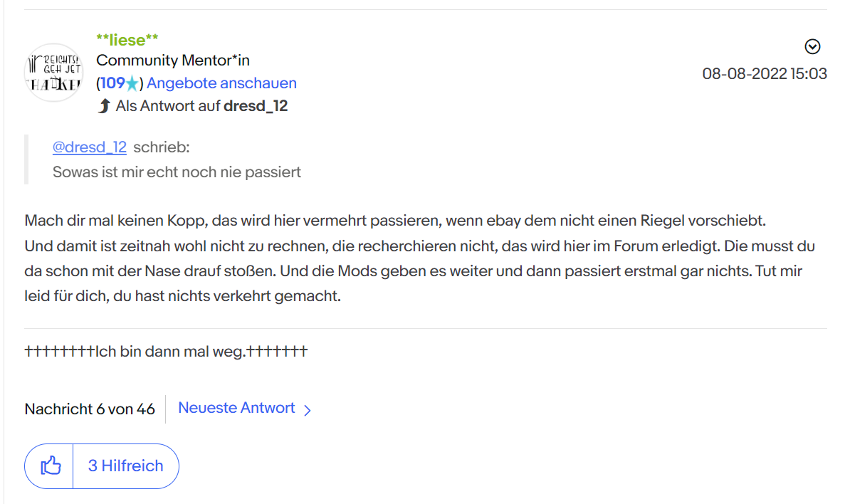
Task: Click the turquoise feedback star icon
Action: pyautogui.click(x=132, y=83)
